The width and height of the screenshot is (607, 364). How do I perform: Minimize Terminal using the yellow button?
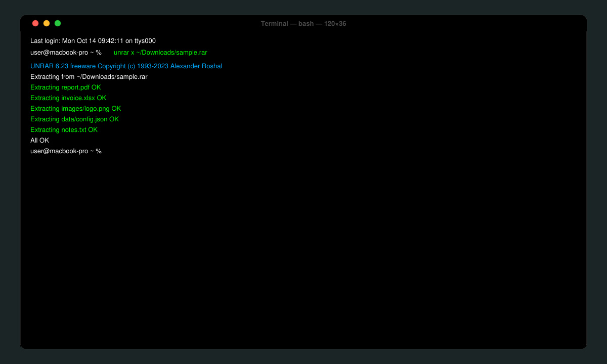[47, 23]
